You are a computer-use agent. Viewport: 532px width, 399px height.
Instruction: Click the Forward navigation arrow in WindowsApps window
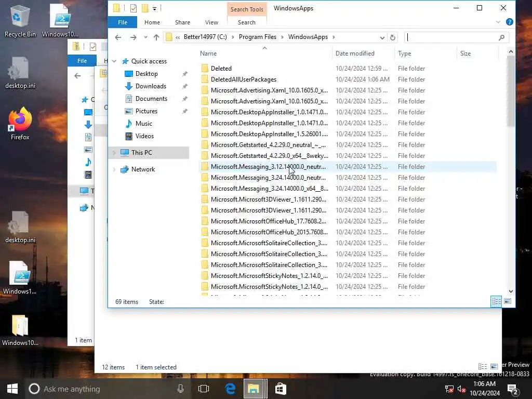[x=134, y=37]
